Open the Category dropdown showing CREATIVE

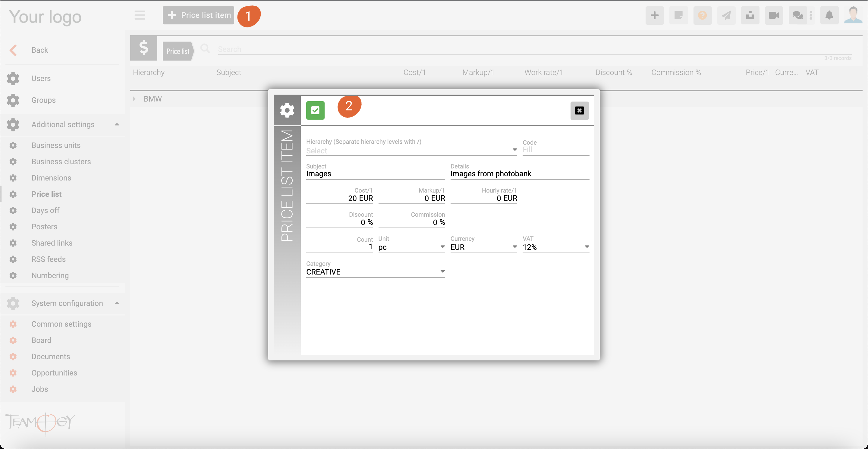(375, 272)
